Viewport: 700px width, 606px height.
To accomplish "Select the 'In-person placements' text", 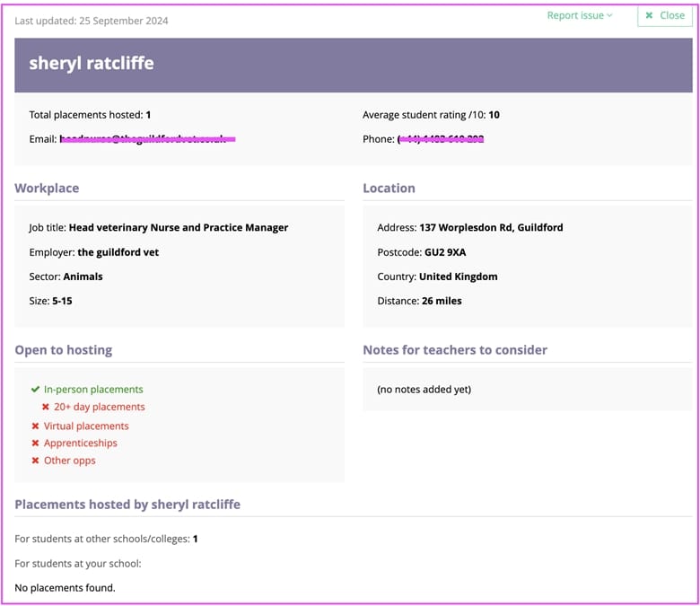I will click(x=93, y=390).
